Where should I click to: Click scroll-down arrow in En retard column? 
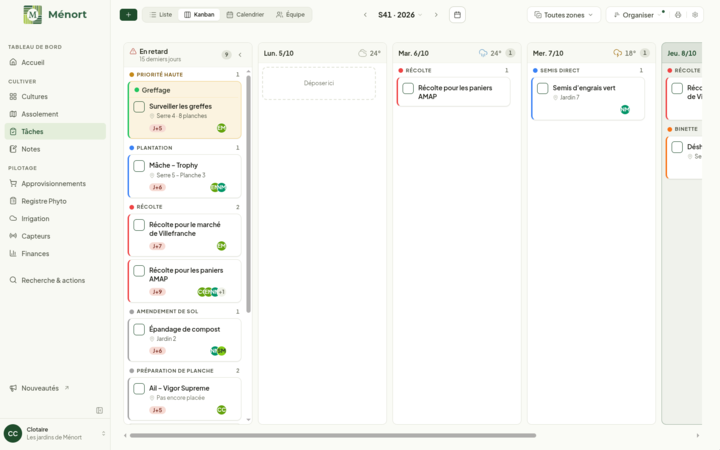[248, 419]
